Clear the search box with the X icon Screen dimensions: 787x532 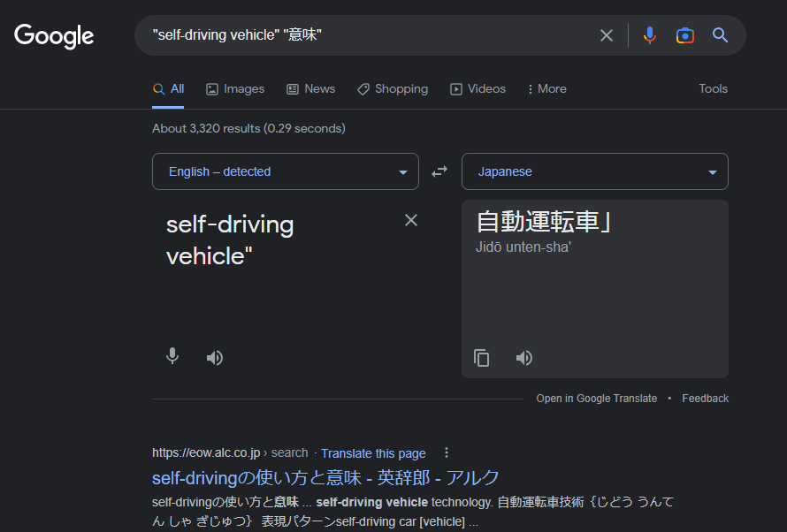coord(607,35)
